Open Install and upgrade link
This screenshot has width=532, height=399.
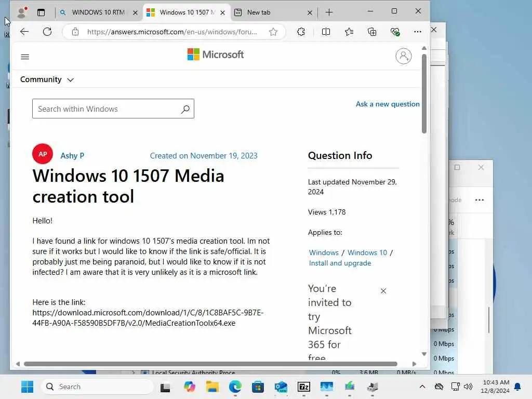340,263
